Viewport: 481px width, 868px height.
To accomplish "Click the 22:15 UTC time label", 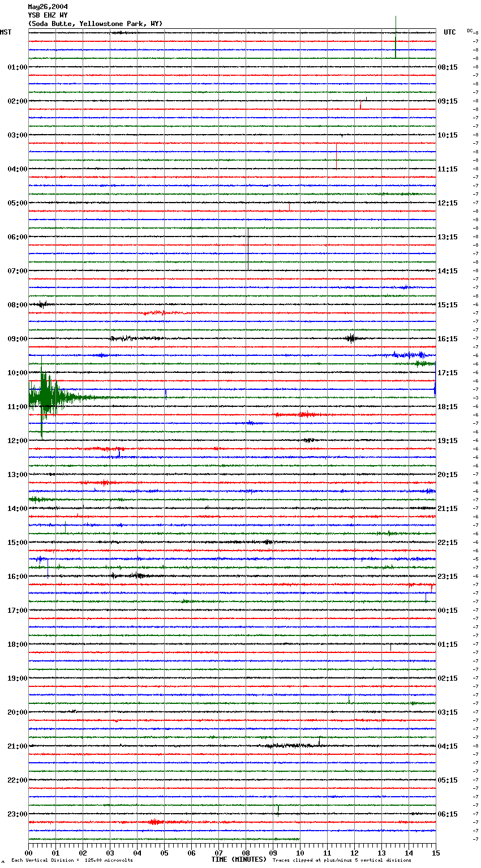I will [x=448, y=543].
